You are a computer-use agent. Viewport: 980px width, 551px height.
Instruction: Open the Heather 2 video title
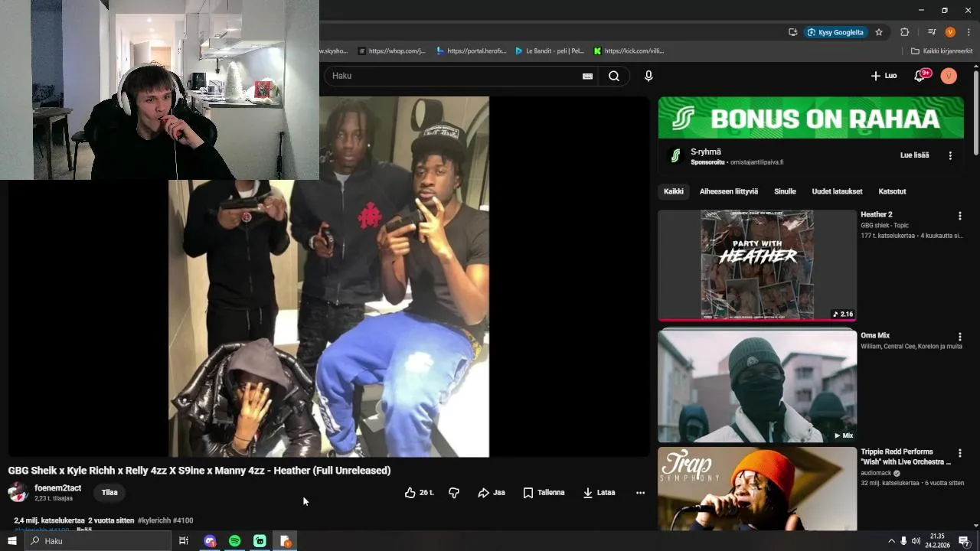click(877, 215)
